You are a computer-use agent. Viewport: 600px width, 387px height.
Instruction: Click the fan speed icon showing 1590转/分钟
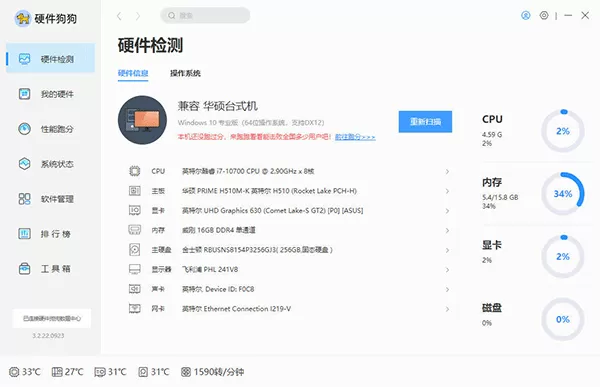pos(186,372)
